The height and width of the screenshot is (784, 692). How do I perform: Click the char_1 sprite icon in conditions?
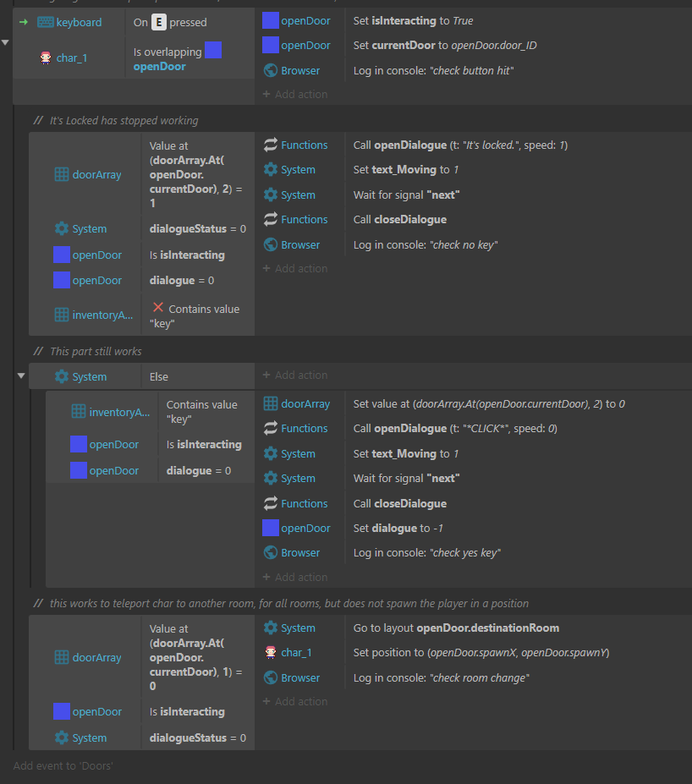point(46,58)
